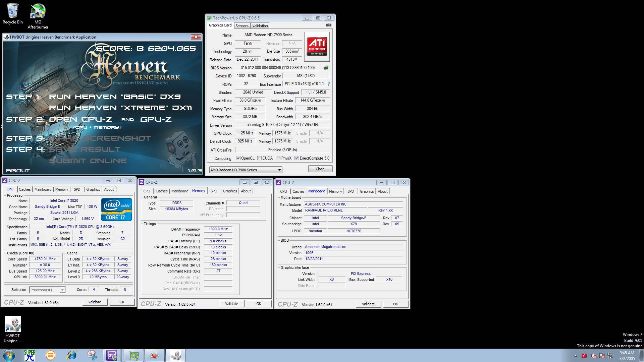Toggle the DirectCompute 5.0 checkbox

(297, 158)
